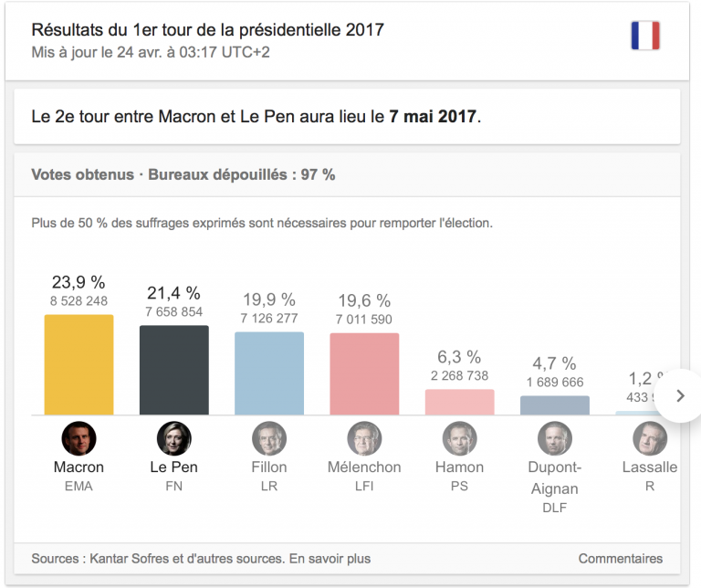Select Fillon's portrait icon
This screenshot has height=588, width=701.
(269, 438)
